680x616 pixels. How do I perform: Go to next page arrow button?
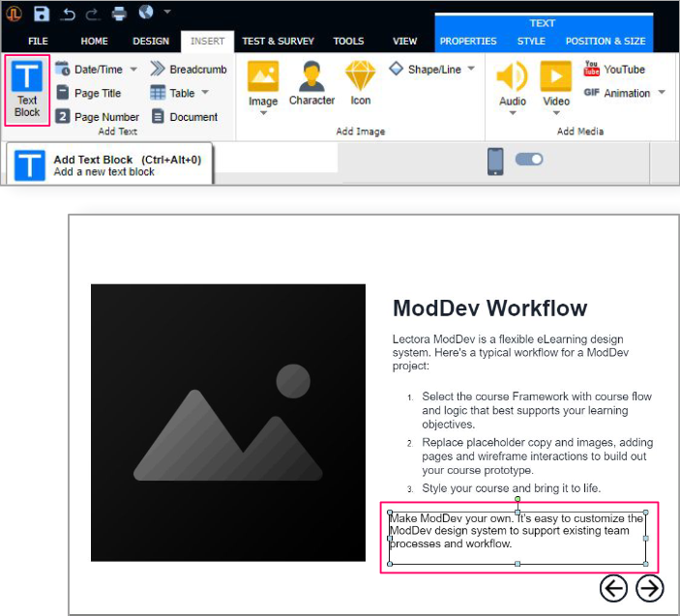pyautogui.click(x=650, y=588)
